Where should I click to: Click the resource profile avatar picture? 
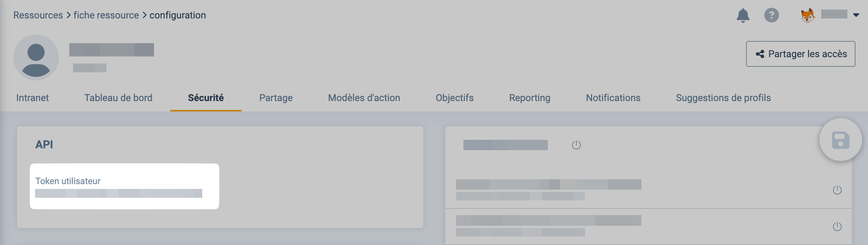[x=36, y=58]
